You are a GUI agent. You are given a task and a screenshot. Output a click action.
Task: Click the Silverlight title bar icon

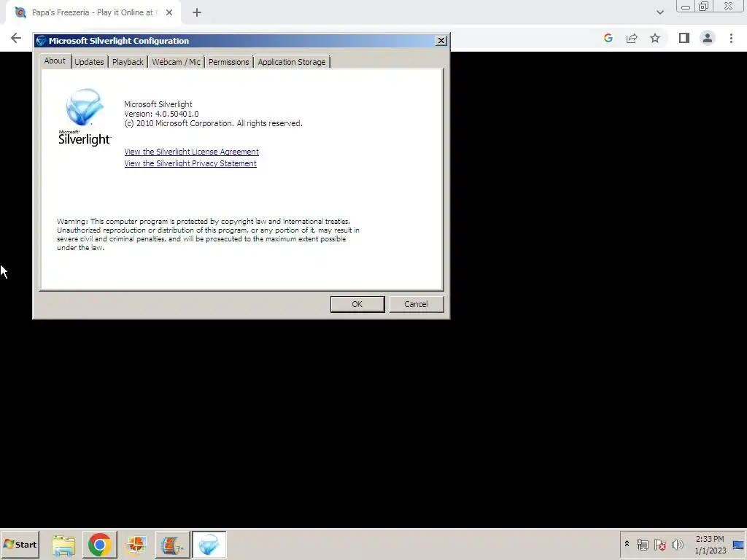pos(41,41)
